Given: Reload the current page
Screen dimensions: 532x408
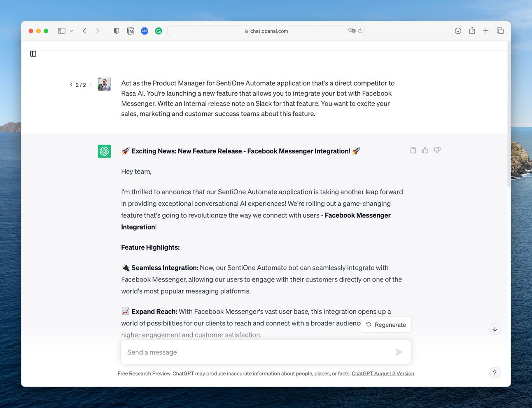Looking at the screenshot, I should pyautogui.click(x=360, y=31).
